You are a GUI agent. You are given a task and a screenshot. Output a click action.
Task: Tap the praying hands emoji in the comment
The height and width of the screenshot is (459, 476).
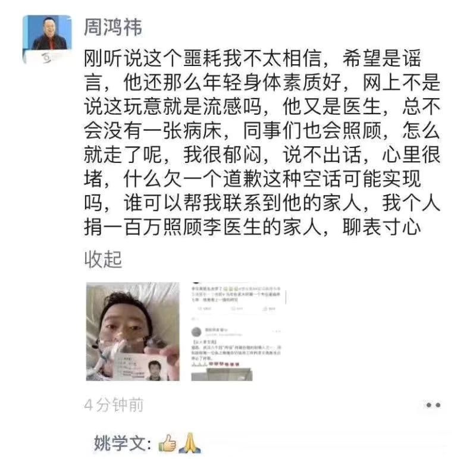(x=189, y=444)
